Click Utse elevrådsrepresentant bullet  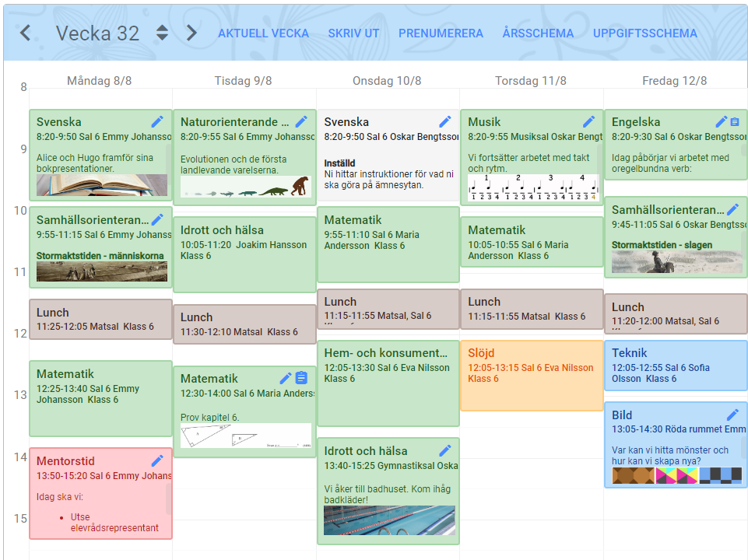[114, 523]
